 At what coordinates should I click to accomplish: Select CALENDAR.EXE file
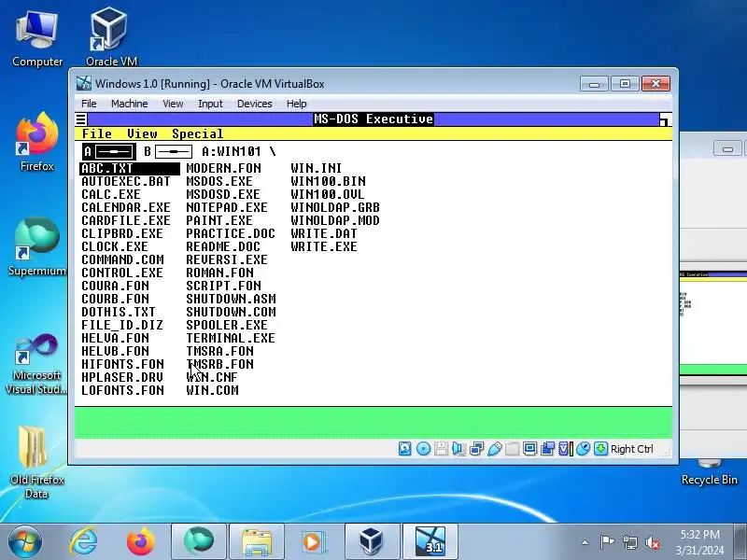126,207
